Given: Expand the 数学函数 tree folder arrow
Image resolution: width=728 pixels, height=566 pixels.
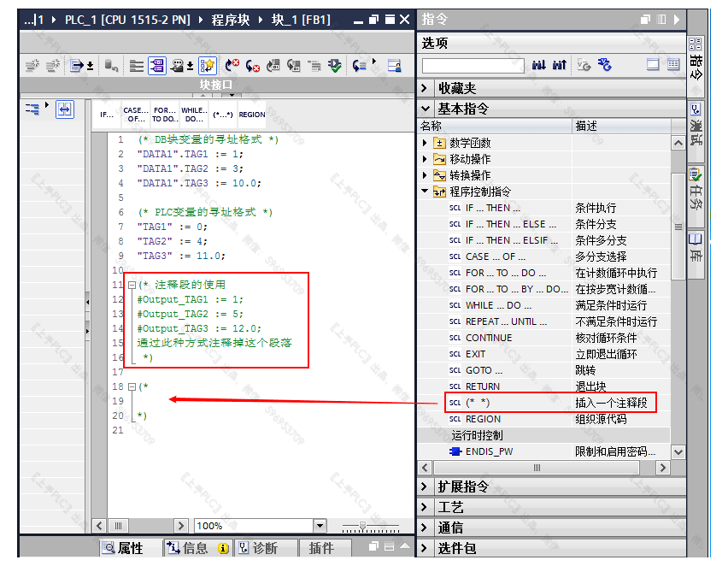Looking at the screenshot, I should click(x=425, y=143).
